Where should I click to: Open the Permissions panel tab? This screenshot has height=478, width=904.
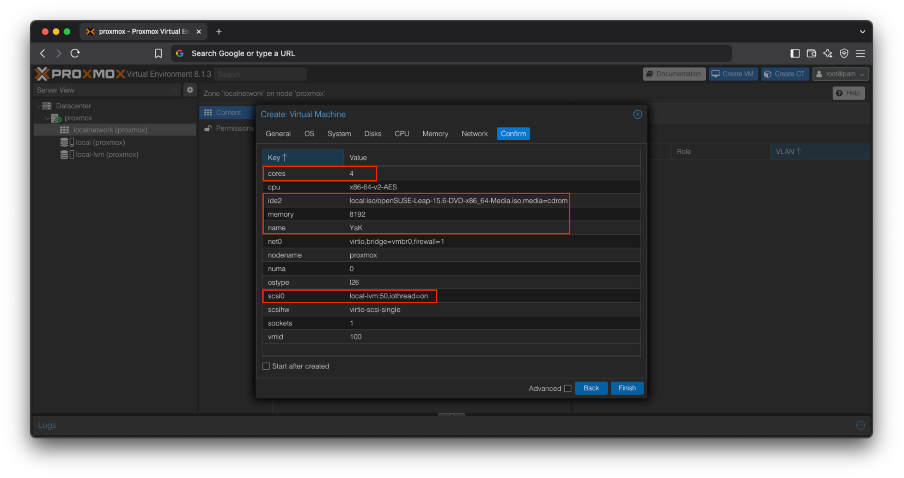(228, 128)
